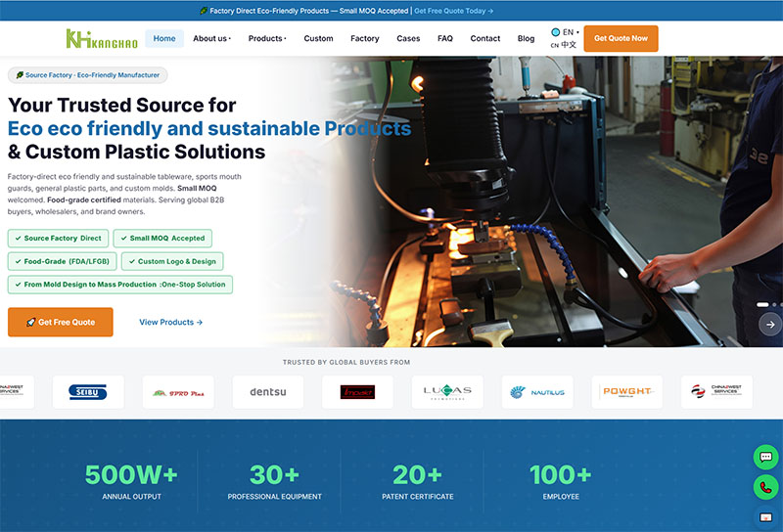Click the KangHao logo in the header
The image size is (783, 532).
point(102,38)
